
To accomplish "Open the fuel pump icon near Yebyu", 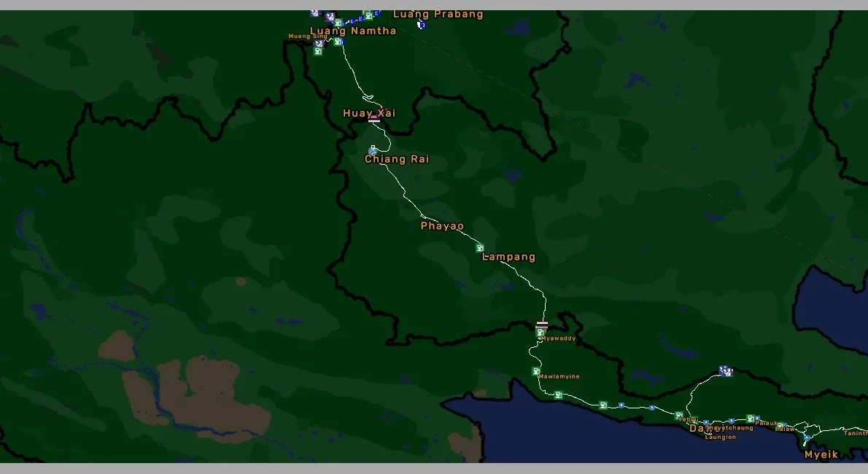I will [x=678, y=414].
